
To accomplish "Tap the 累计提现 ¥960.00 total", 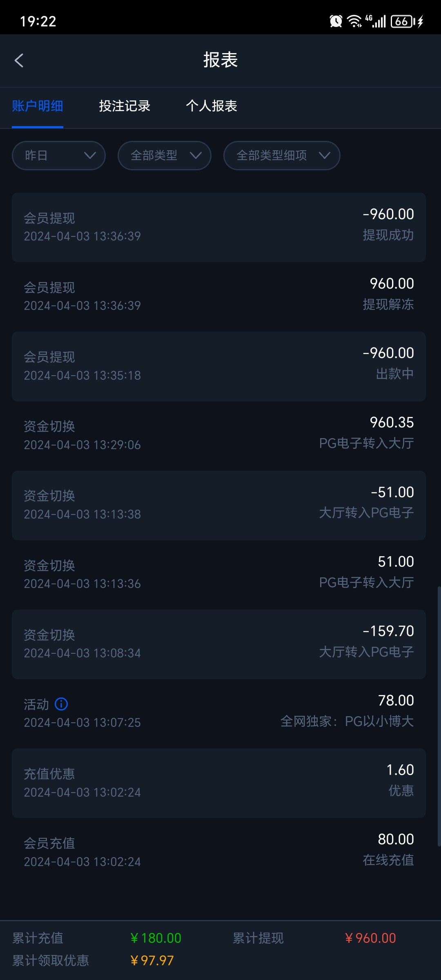I will pyautogui.click(x=370, y=938).
